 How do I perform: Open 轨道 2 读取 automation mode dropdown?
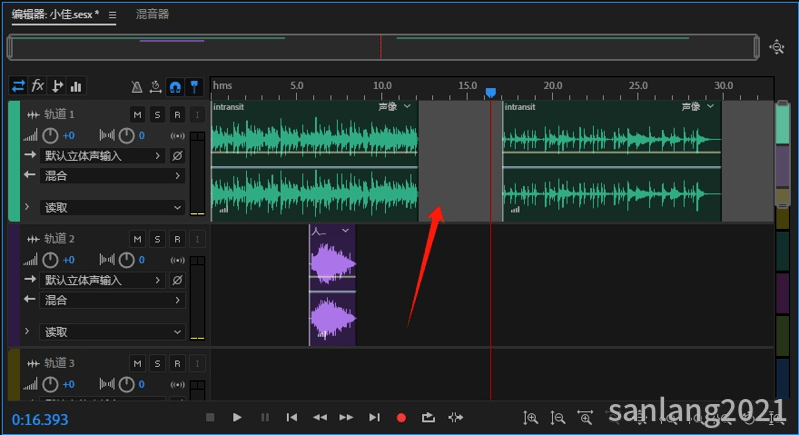pos(112,332)
